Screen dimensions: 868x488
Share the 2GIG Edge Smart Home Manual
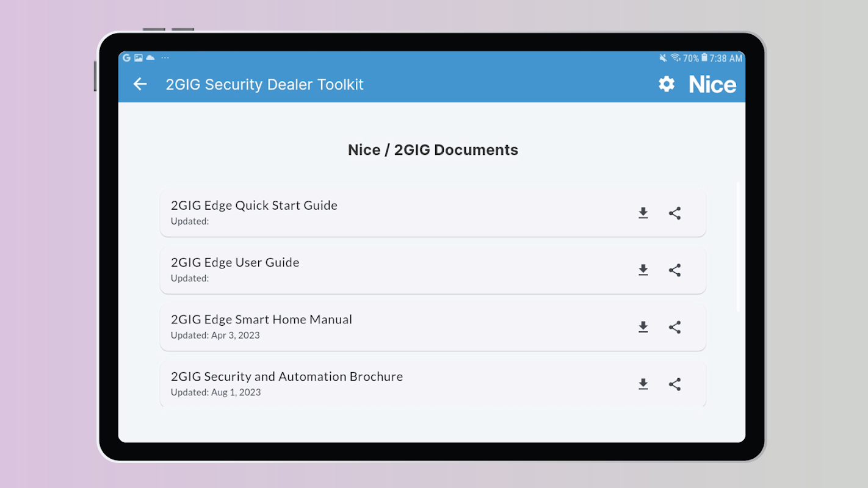(675, 327)
